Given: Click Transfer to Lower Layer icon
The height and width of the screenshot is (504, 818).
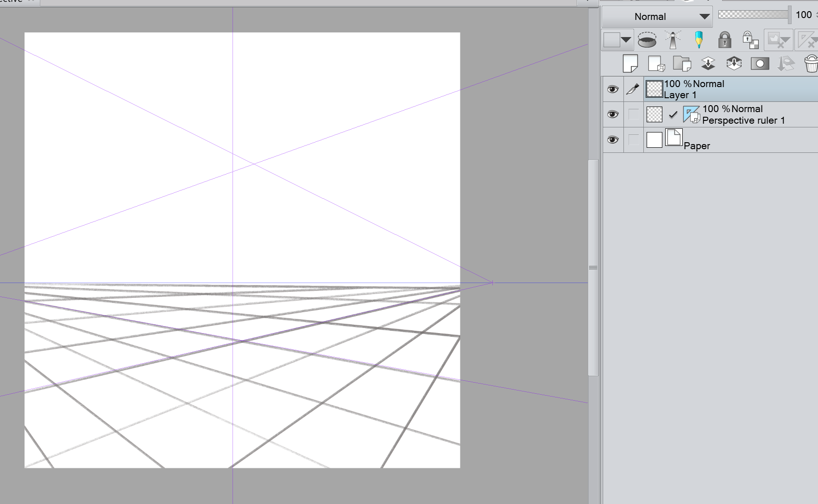Looking at the screenshot, I should pyautogui.click(x=708, y=63).
